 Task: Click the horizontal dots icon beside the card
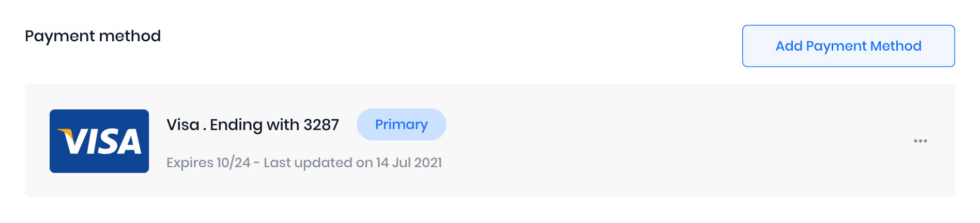[x=920, y=141]
